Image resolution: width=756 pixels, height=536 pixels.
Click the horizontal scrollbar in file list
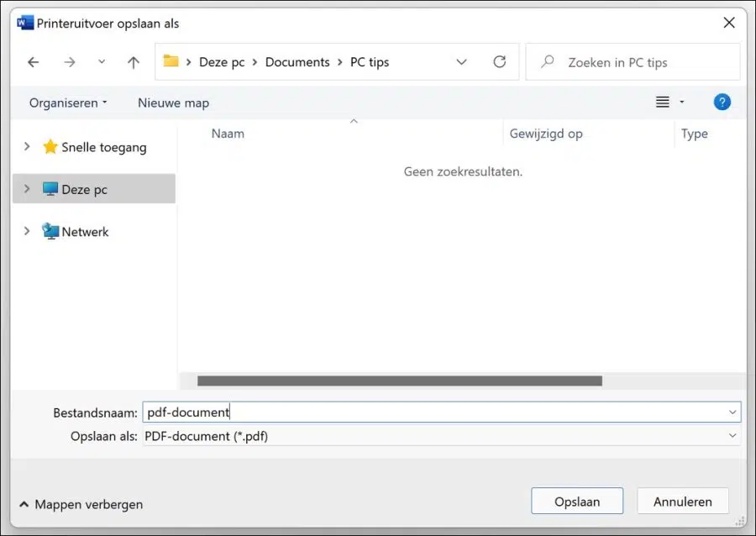coord(400,381)
